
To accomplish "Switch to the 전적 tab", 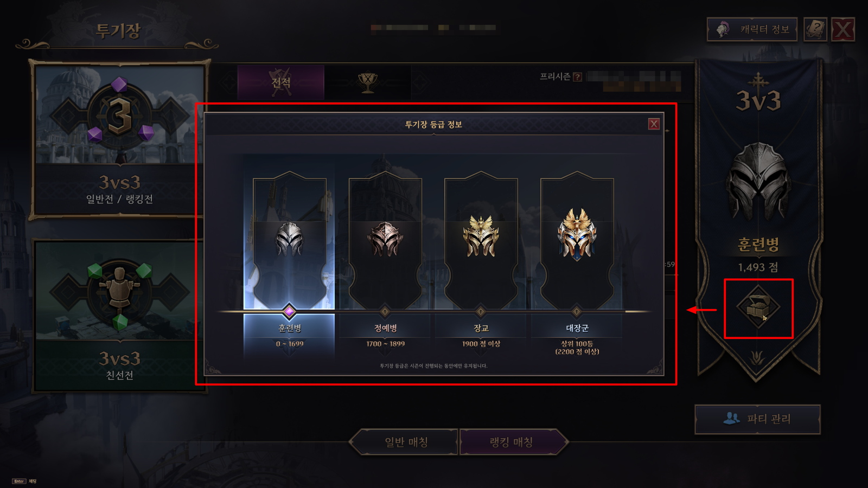I will pyautogui.click(x=281, y=82).
